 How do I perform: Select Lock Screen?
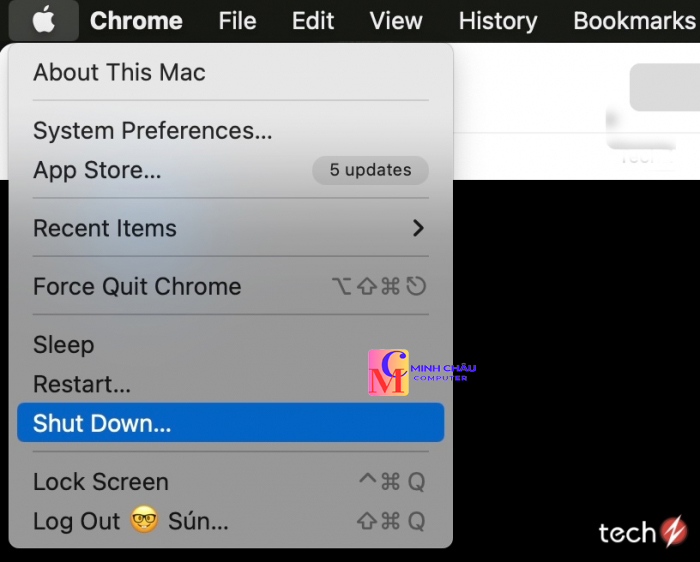click(101, 482)
